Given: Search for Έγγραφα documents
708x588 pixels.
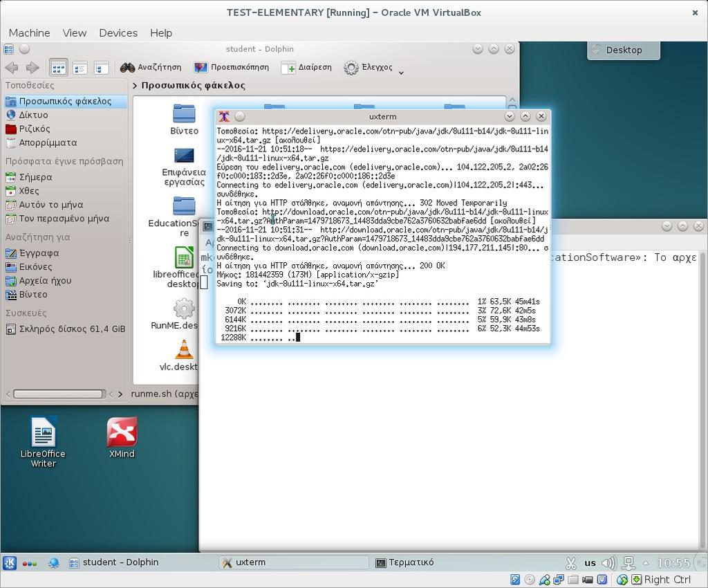Looking at the screenshot, I should 65,253.
